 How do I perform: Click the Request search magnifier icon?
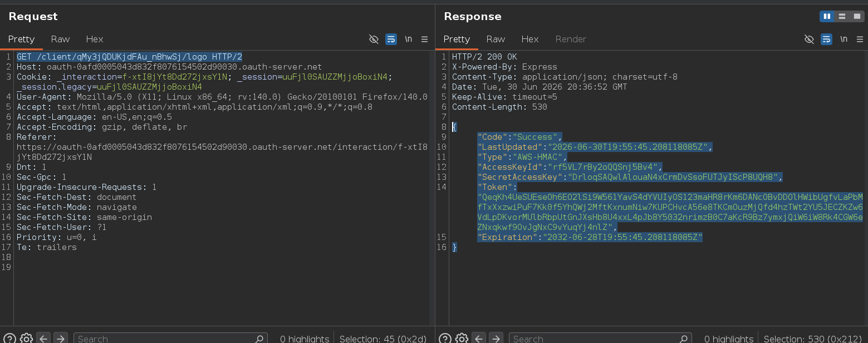[259, 339]
